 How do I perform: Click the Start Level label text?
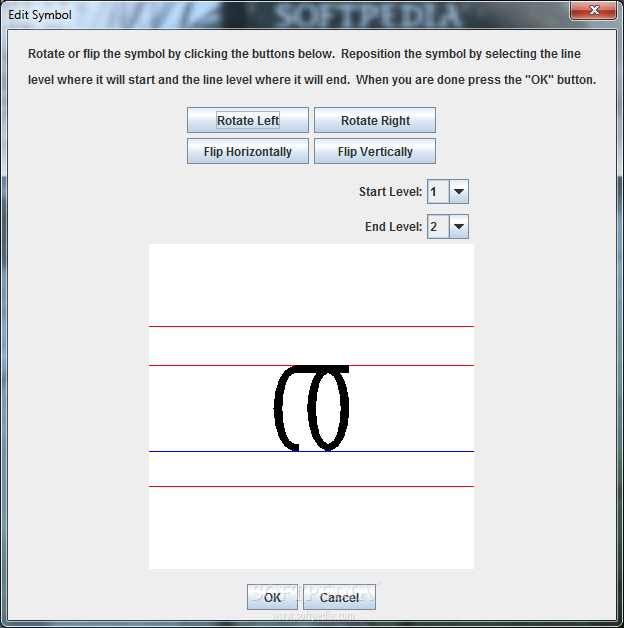(391, 191)
